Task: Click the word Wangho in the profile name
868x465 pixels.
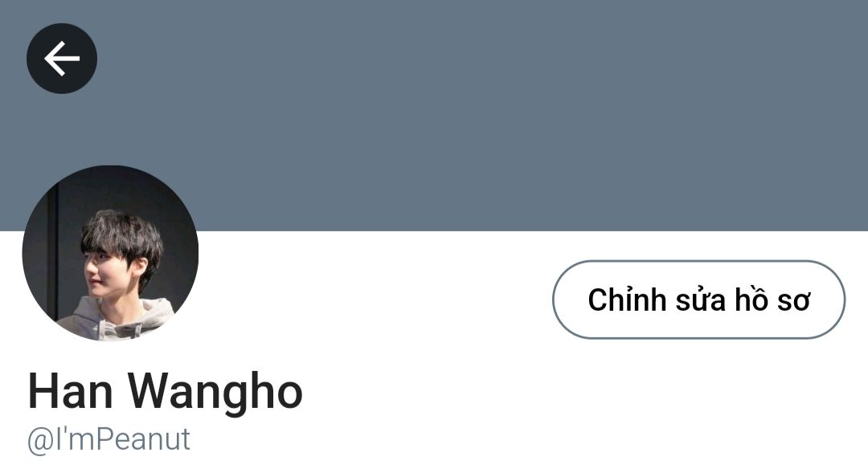Action: (216, 392)
